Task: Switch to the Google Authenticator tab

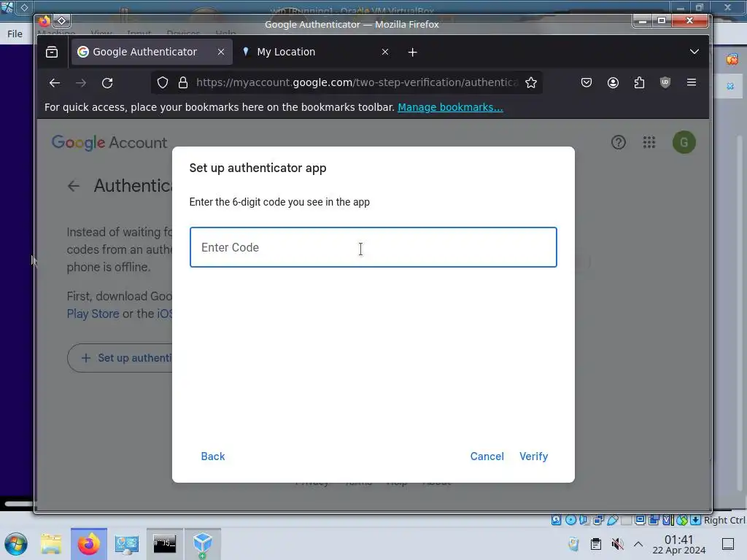Action: coord(144,52)
